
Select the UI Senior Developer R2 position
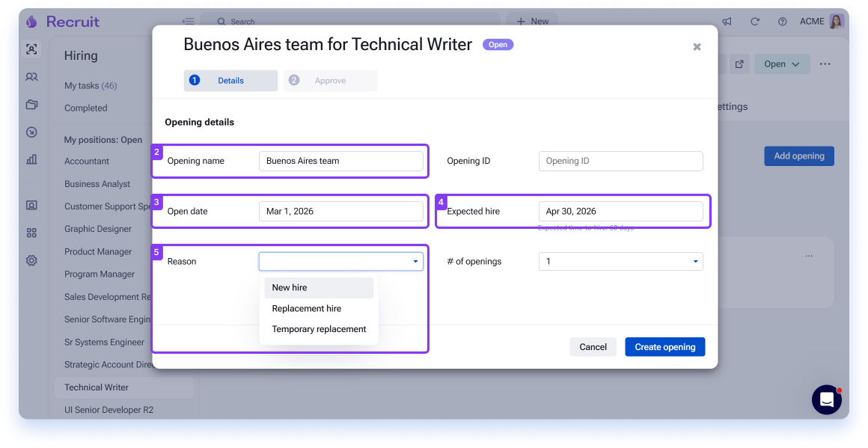[x=109, y=411]
